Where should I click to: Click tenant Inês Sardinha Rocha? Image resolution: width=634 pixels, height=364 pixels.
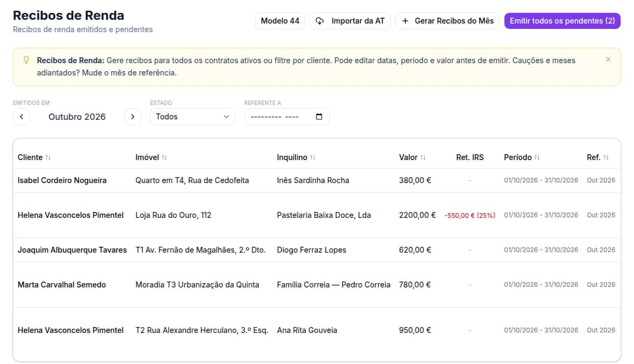[x=313, y=180]
